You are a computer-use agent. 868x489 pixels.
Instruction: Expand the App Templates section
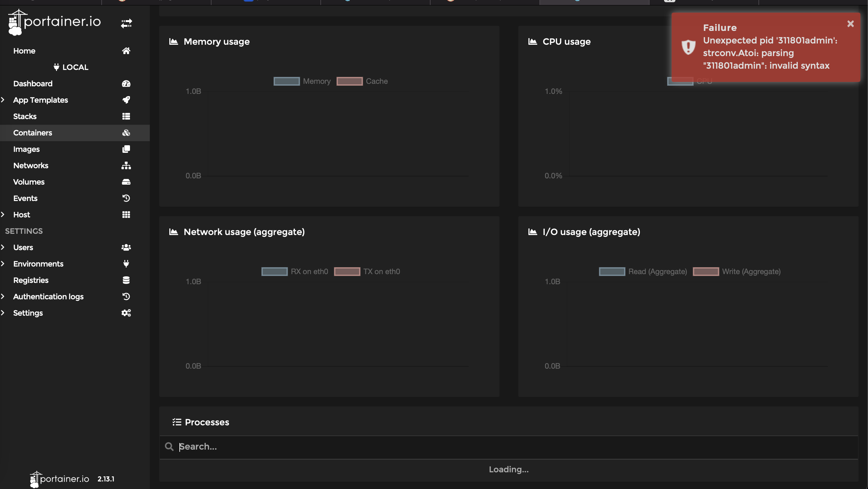pyautogui.click(x=4, y=100)
